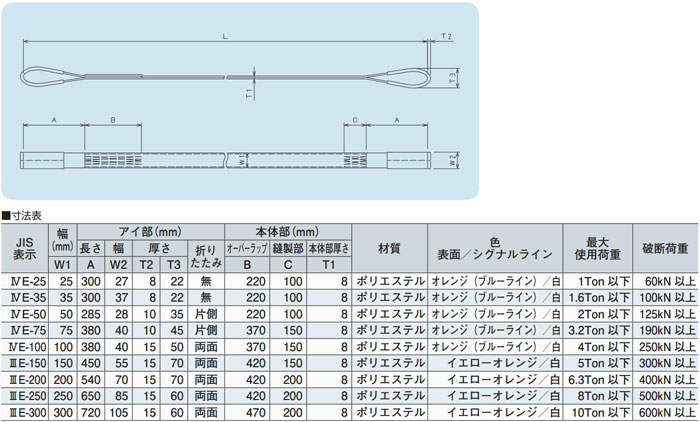Screen dimensions: 700x422
Task: Select the 最大使用荷重 column header
Action: point(596,247)
